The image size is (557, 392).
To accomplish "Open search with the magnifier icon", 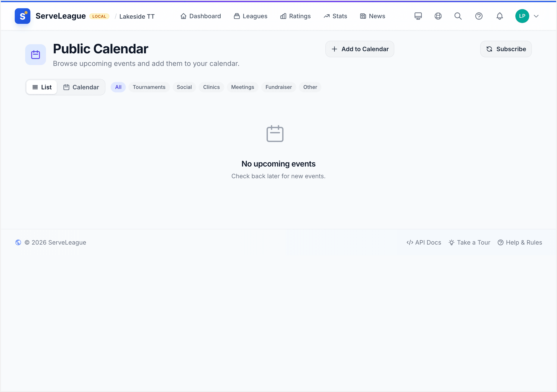I will (x=458, y=16).
